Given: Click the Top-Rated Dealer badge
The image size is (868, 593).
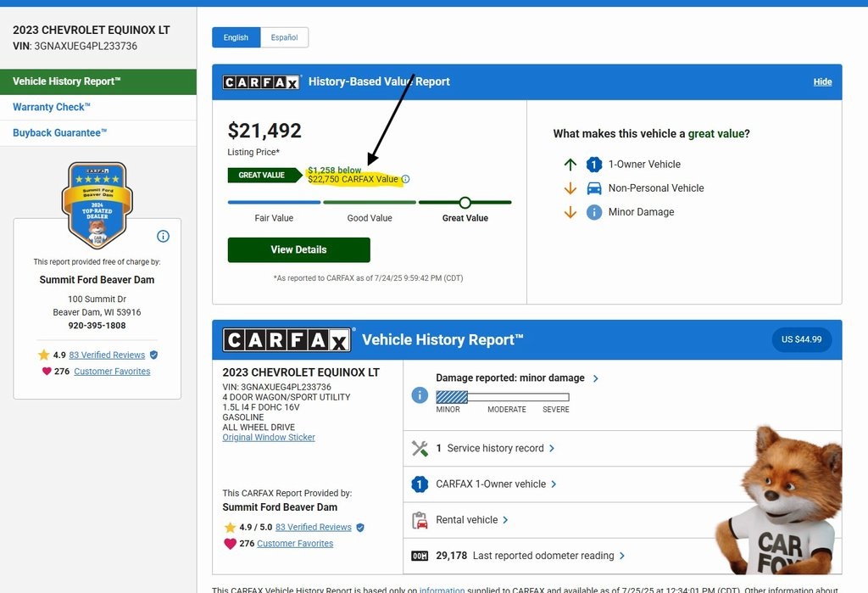Looking at the screenshot, I should (97, 205).
